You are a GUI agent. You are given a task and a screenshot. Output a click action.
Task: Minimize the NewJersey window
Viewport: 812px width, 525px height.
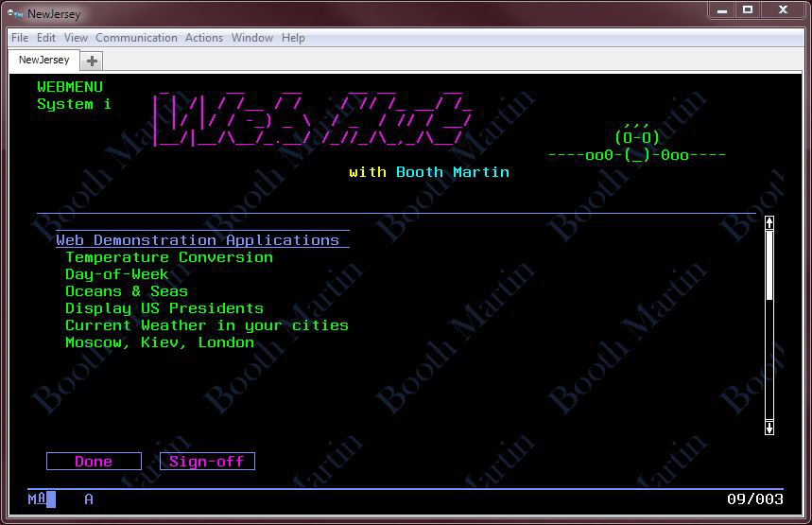pos(722,9)
